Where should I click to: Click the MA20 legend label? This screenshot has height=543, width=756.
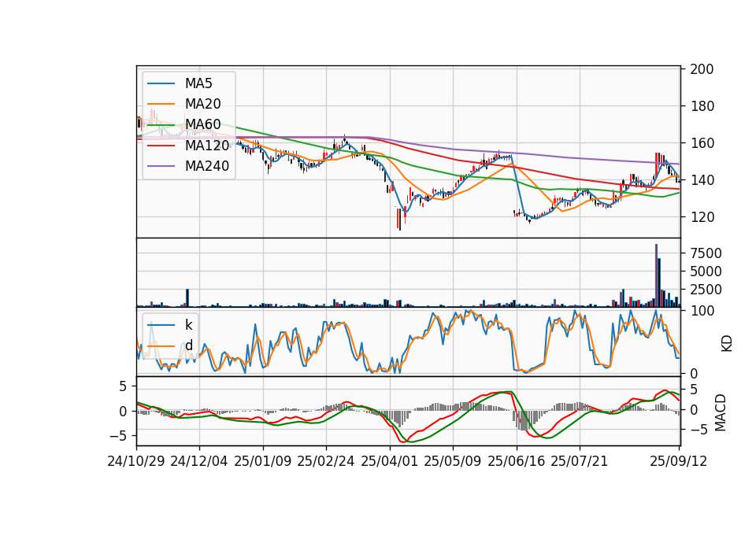pyautogui.click(x=202, y=104)
